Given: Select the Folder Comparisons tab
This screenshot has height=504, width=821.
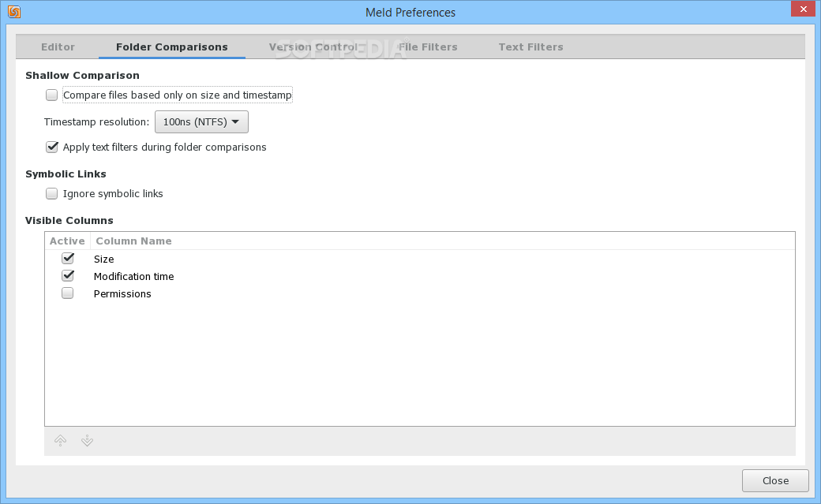Looking at the screenshot, I should coord(172,47).
